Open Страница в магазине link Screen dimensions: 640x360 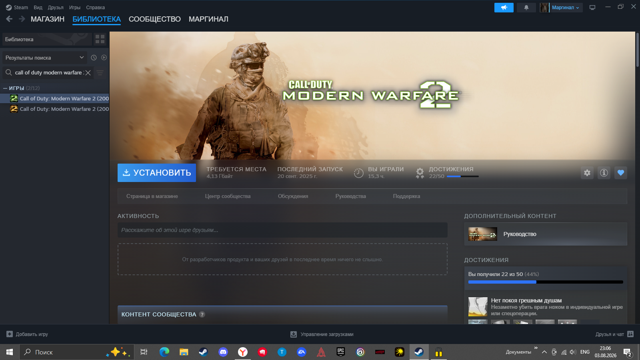[152, 196]
